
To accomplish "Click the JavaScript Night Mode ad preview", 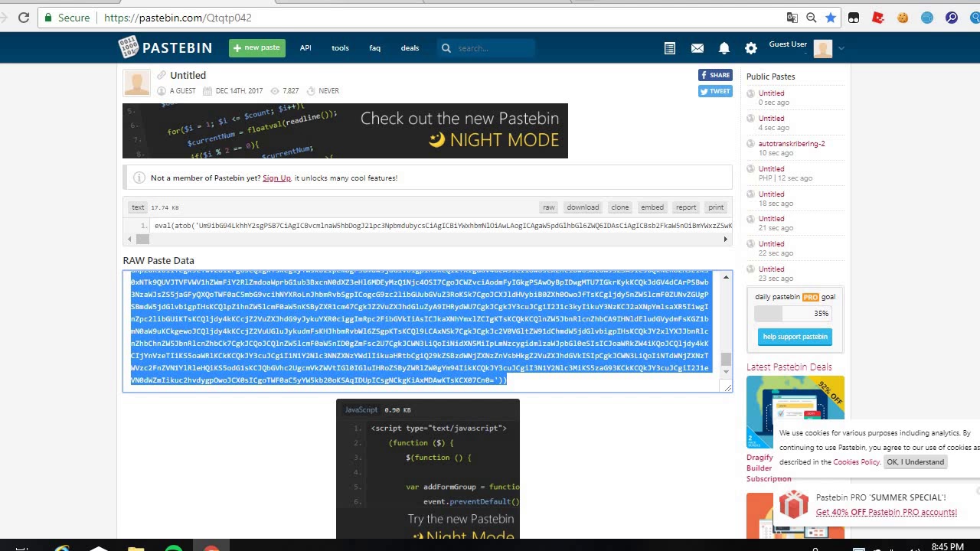I will 428,468.
